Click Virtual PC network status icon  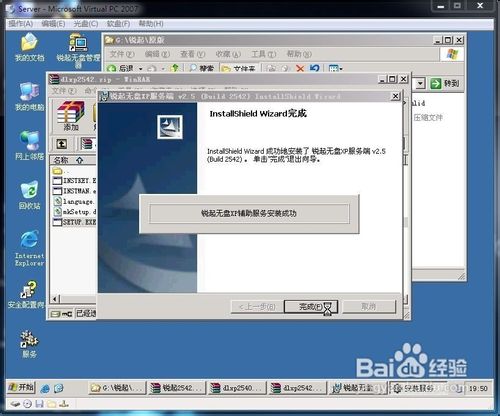point(64,404)
